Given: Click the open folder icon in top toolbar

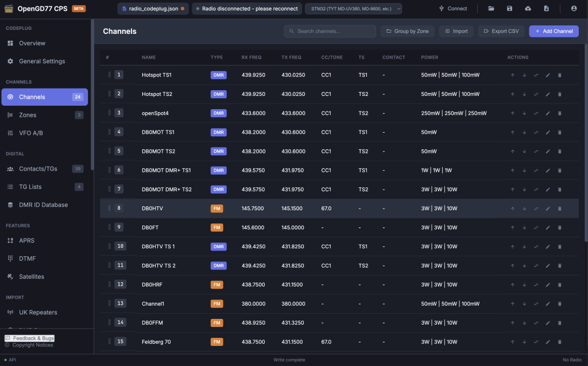Looking at the screenshot, I should (x=491, y=9).
